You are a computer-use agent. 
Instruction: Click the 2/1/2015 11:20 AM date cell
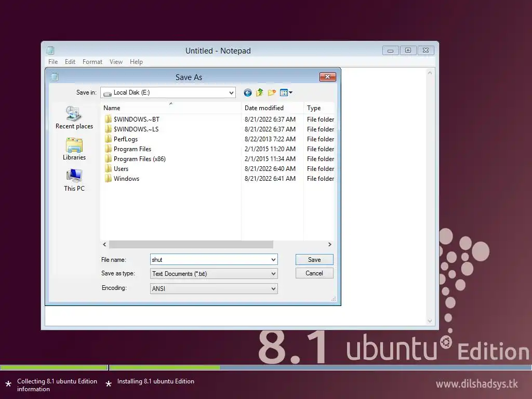270,149
